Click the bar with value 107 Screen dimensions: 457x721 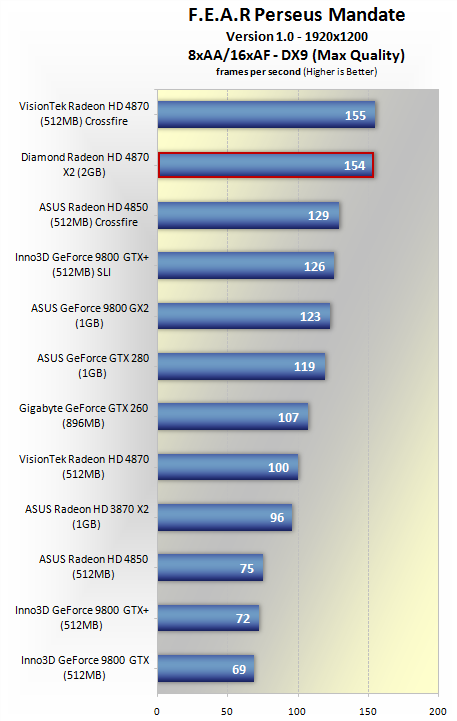233,417
